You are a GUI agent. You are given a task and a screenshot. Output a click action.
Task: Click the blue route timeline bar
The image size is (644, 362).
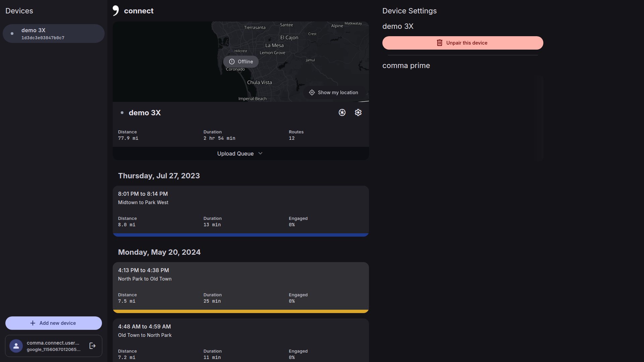tap(241, 235)
